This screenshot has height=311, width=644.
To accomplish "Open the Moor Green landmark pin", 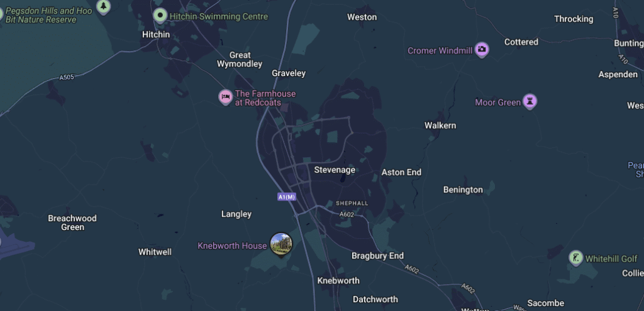I will click(530, 101).
